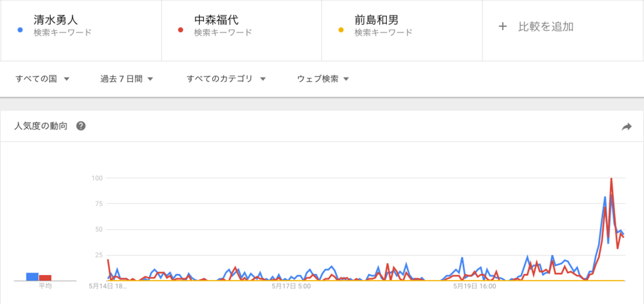Click the plus icon to add comparison

coord(502,26)
